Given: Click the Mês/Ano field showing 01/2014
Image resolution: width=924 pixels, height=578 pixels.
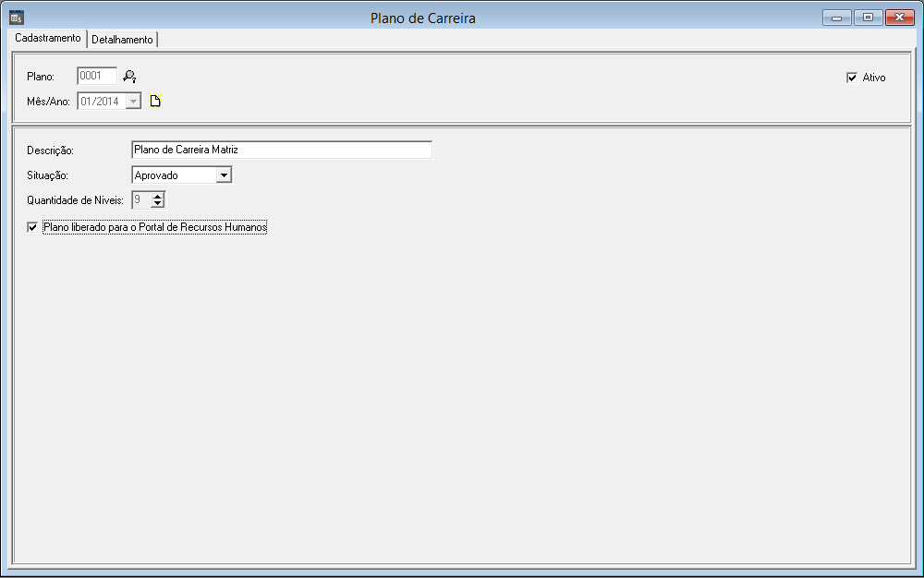Looking at the screenshot, I should coord(101,102).
